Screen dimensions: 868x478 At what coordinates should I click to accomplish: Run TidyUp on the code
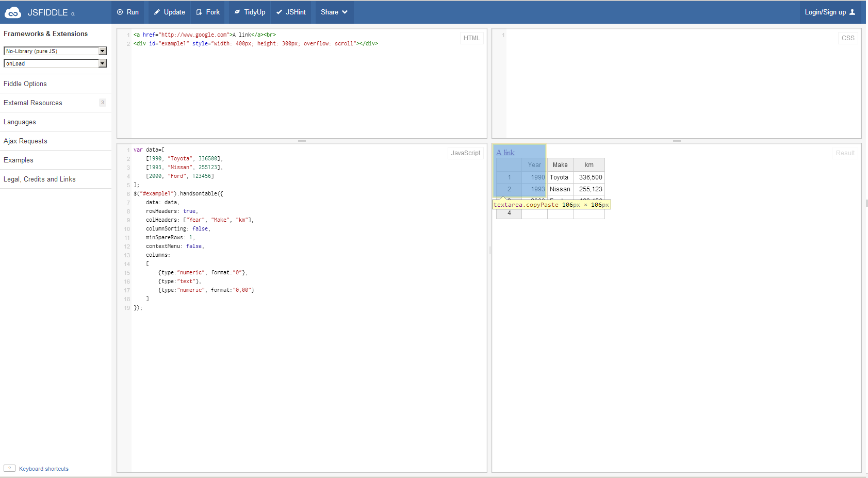[250, 12]
